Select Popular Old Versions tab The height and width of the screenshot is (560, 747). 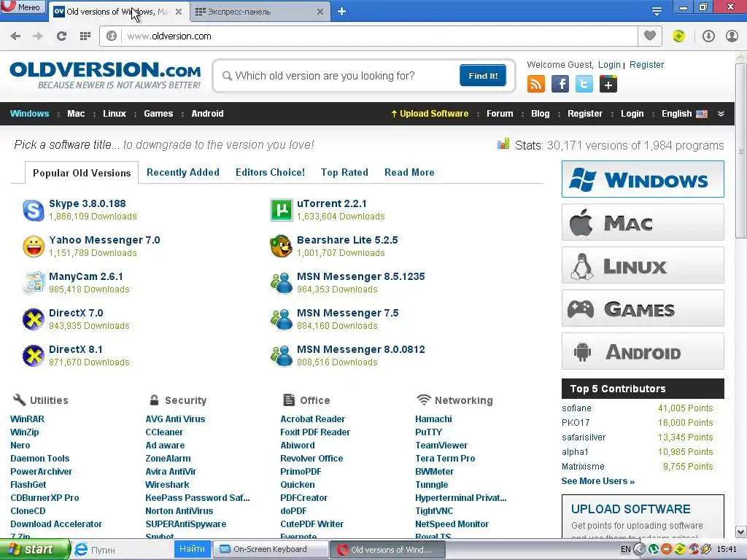[82, 173]
